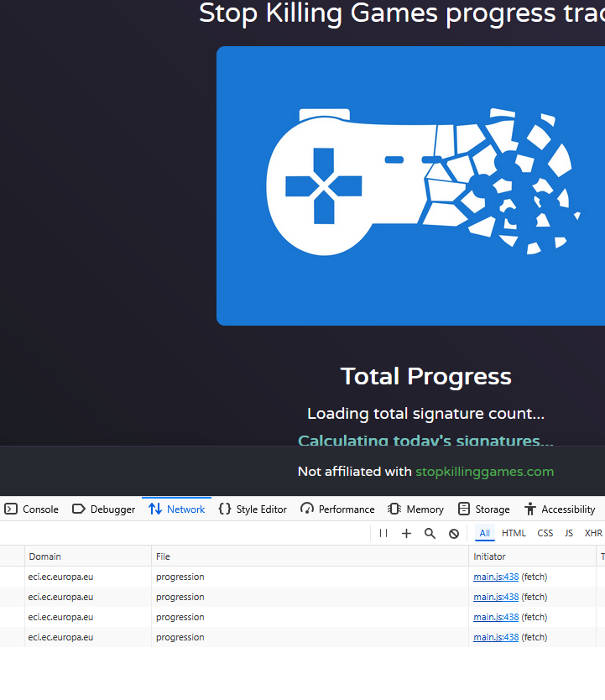Filter requests by XHR

click(x=593, y=533)
